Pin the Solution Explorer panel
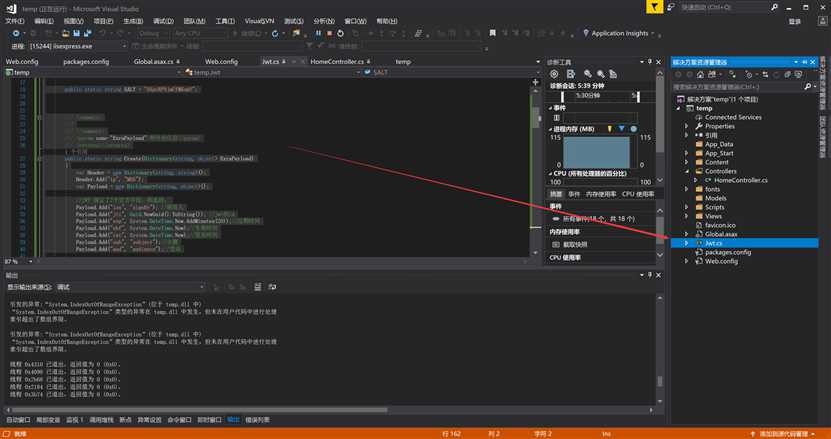Image resolution: width=831 pixels, height=439 pixels. coord(805,62)
